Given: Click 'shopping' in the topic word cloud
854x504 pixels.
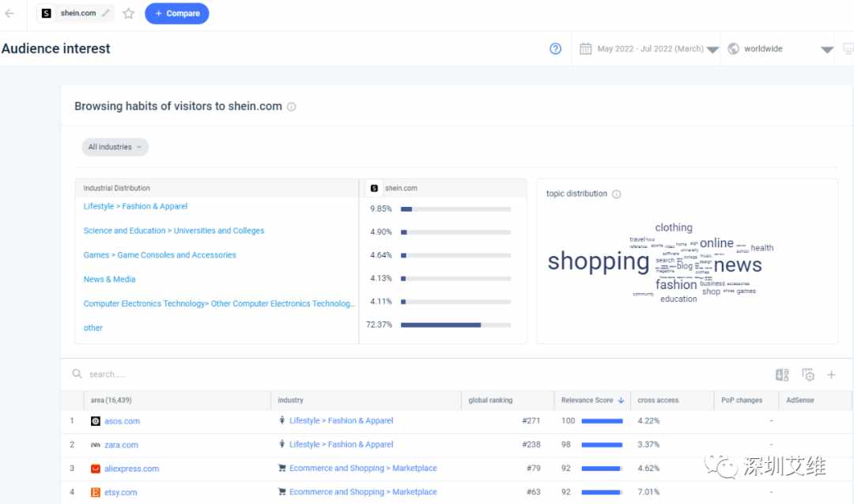Looking at the screenshot, I should 598,261.
